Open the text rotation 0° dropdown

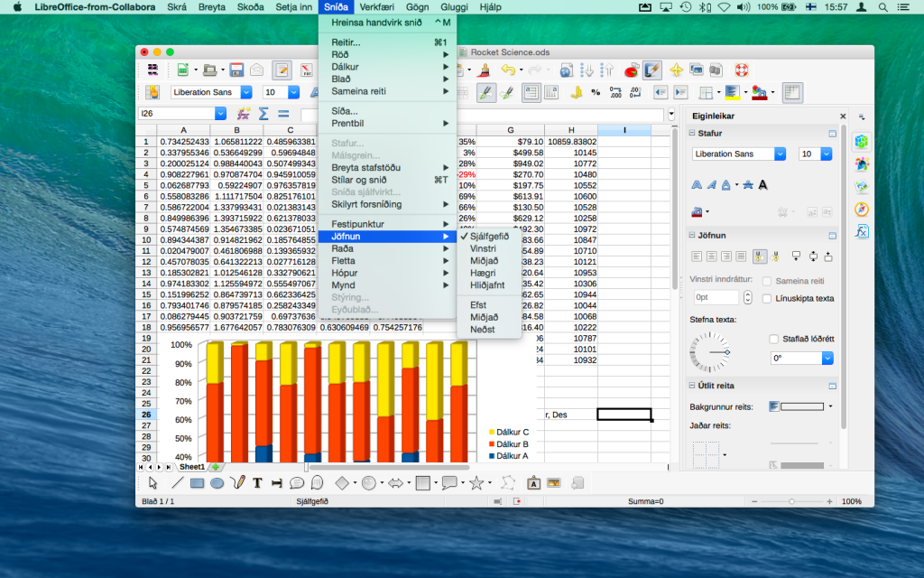click(827, 358)
